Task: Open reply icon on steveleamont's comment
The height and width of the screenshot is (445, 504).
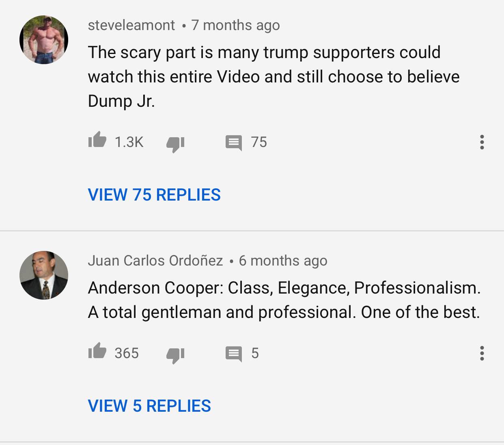Action: 234,143
